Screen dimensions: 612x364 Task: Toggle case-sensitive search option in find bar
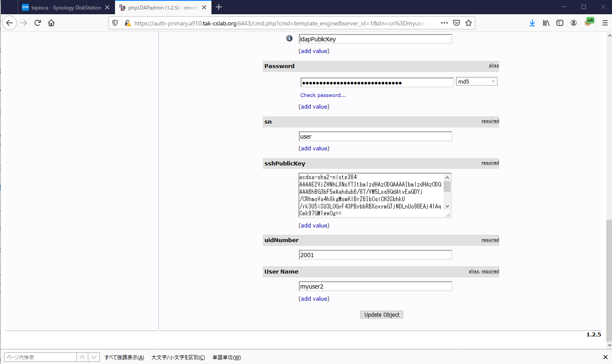click(x=178, y=358)
